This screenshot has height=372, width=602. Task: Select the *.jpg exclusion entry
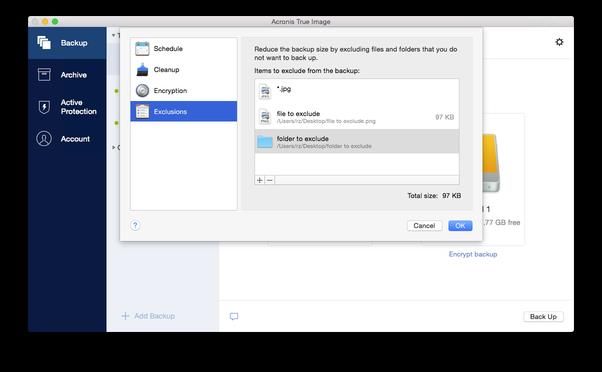click(357, 92)
